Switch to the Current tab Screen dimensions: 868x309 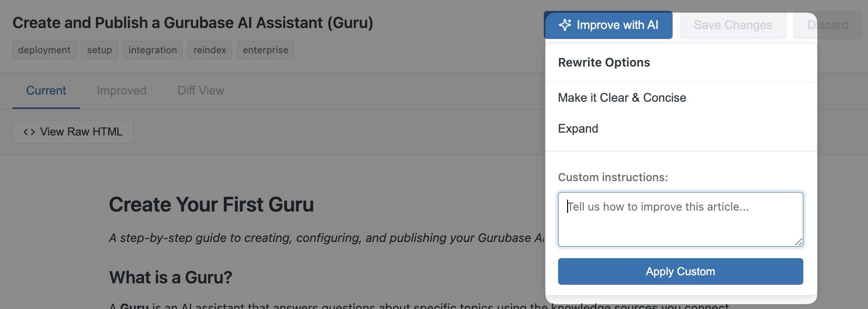tap(46, 90)
